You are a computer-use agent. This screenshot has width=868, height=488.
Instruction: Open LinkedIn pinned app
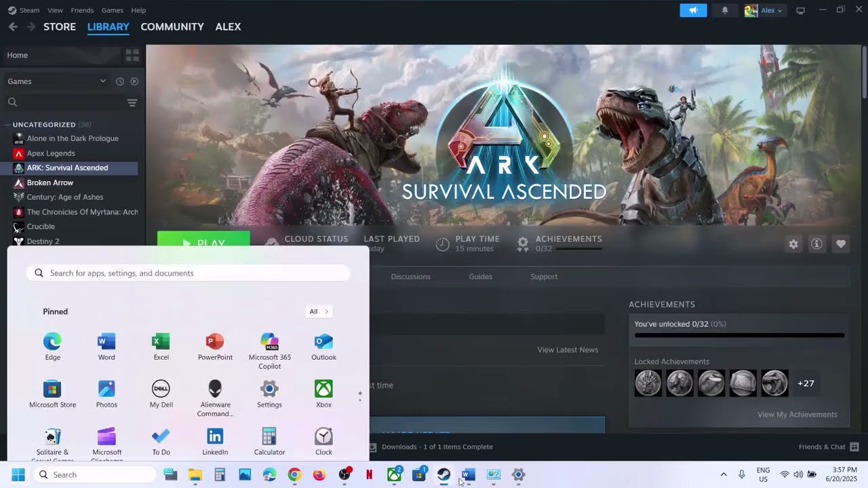coord(215,441)
